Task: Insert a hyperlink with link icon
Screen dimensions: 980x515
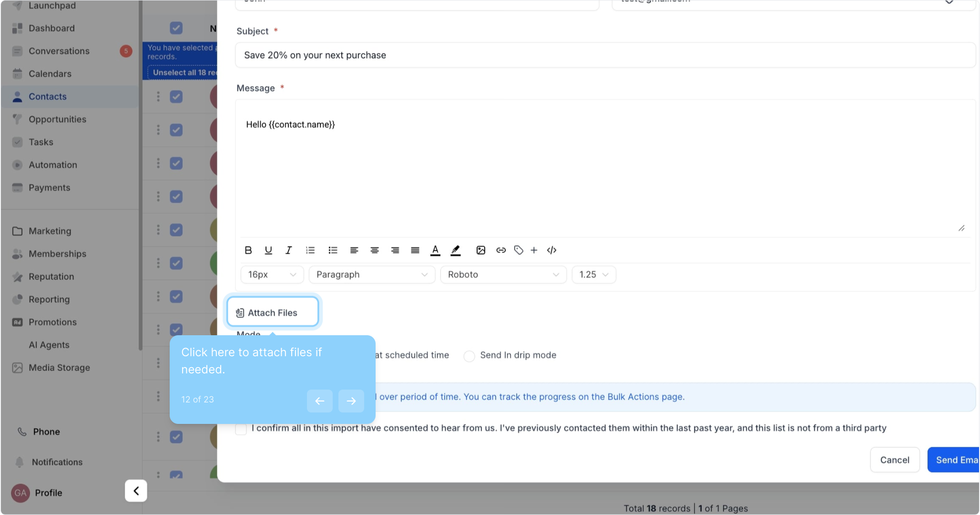Action: [x=500, y=250]
